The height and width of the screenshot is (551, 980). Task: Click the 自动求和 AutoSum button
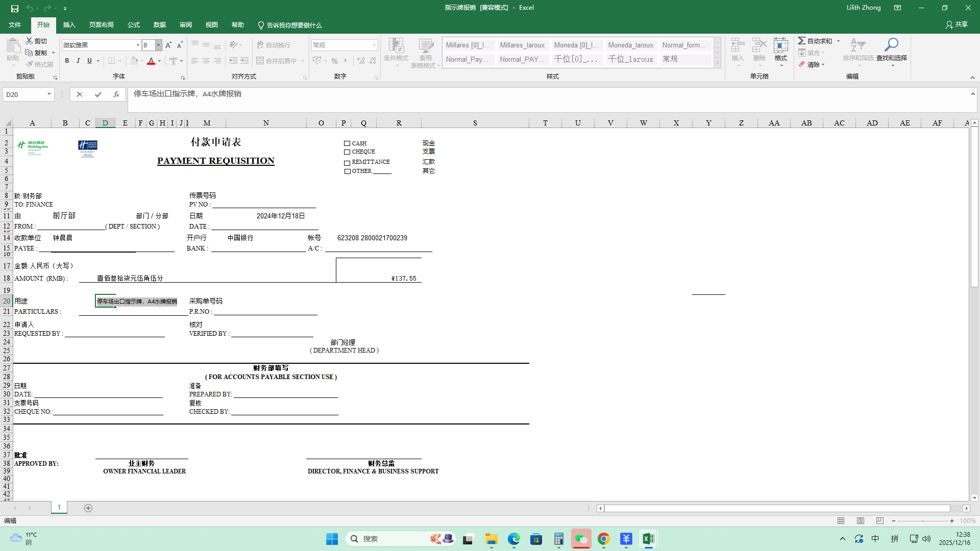click(815, 41)
